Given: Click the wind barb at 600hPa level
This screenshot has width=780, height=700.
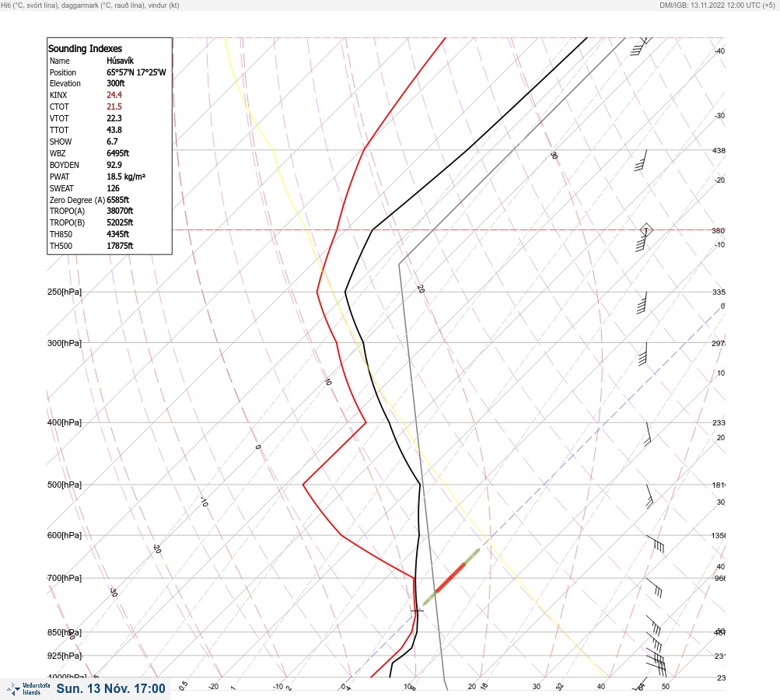Looking at the screenshot, I should [x=655, y=544].
